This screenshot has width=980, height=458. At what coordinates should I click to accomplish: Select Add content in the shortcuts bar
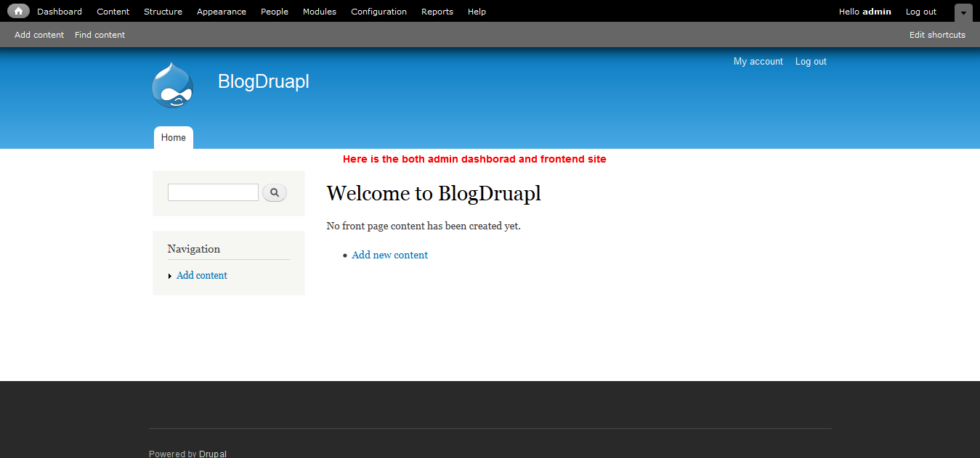pos(39,34)
